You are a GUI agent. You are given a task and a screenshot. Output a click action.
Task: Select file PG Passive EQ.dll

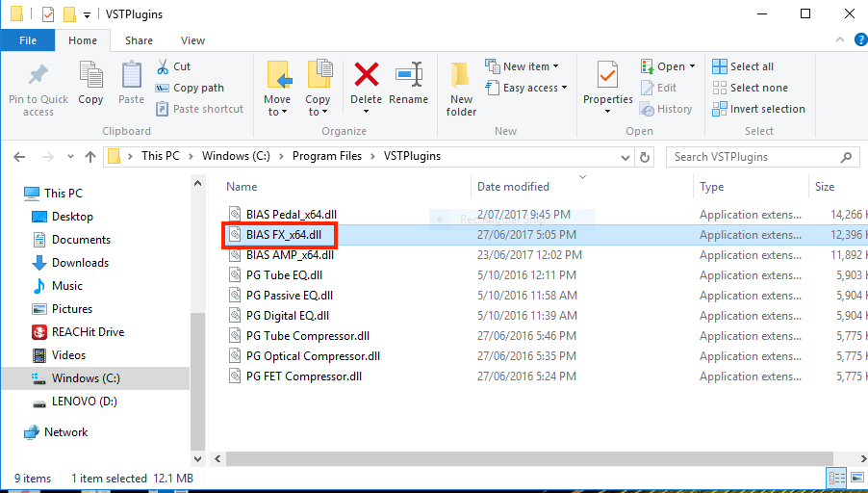290,296
